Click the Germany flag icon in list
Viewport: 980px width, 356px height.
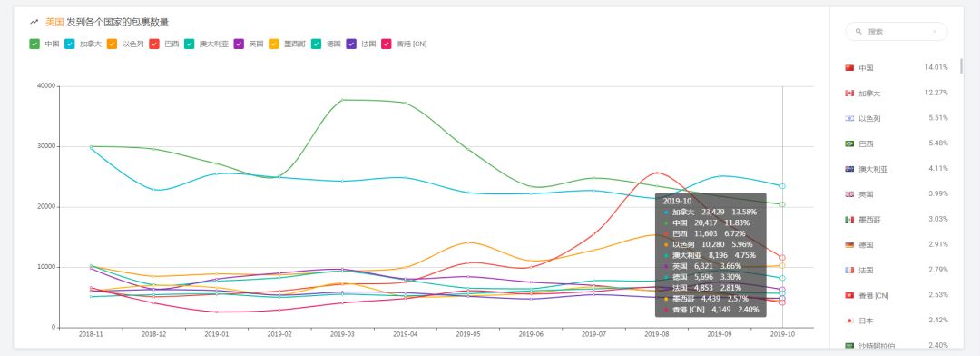tap(848, 245)
